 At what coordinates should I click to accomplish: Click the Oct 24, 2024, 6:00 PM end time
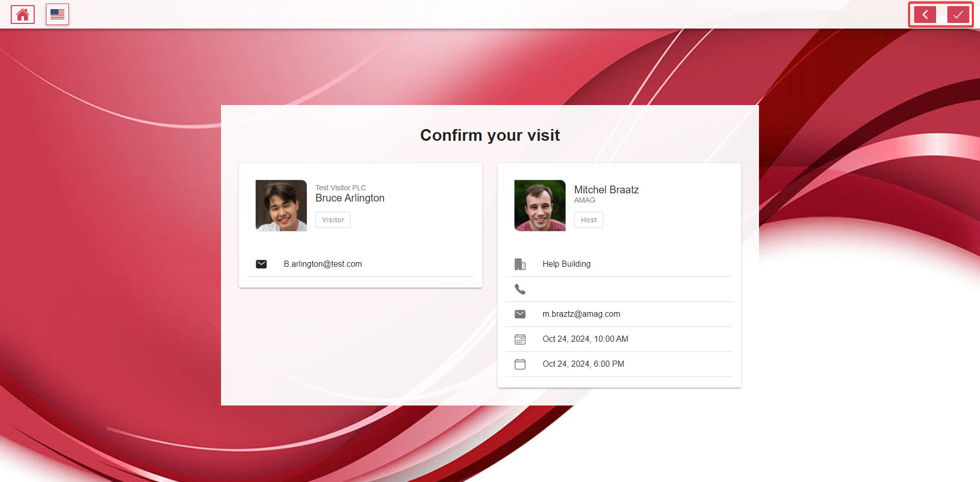pos(583,364)
